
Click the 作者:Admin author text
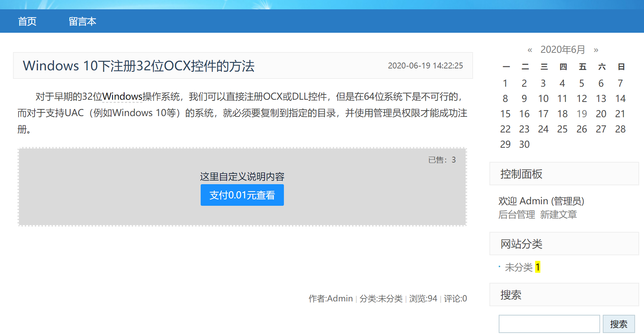point(331,299)
